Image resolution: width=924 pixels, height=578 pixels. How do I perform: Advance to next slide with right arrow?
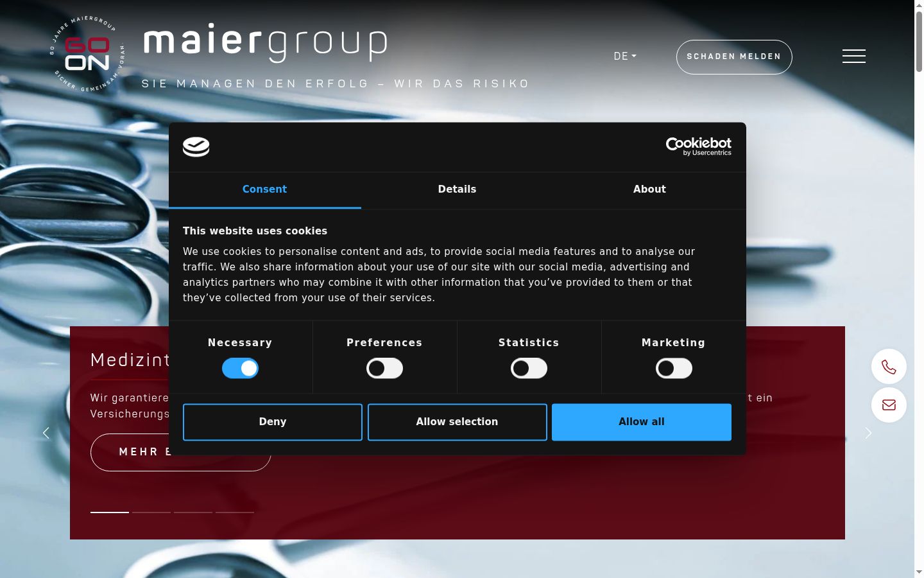[868, 433]
